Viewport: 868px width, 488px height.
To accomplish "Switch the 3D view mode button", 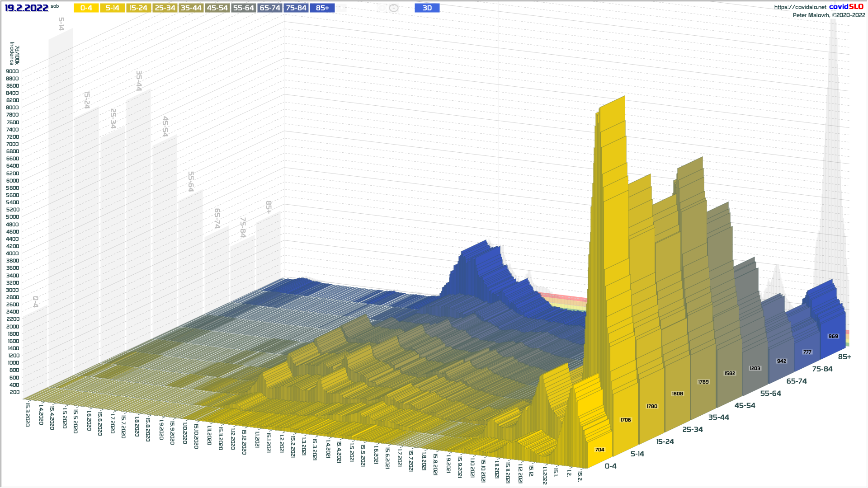I will (427, 8).
